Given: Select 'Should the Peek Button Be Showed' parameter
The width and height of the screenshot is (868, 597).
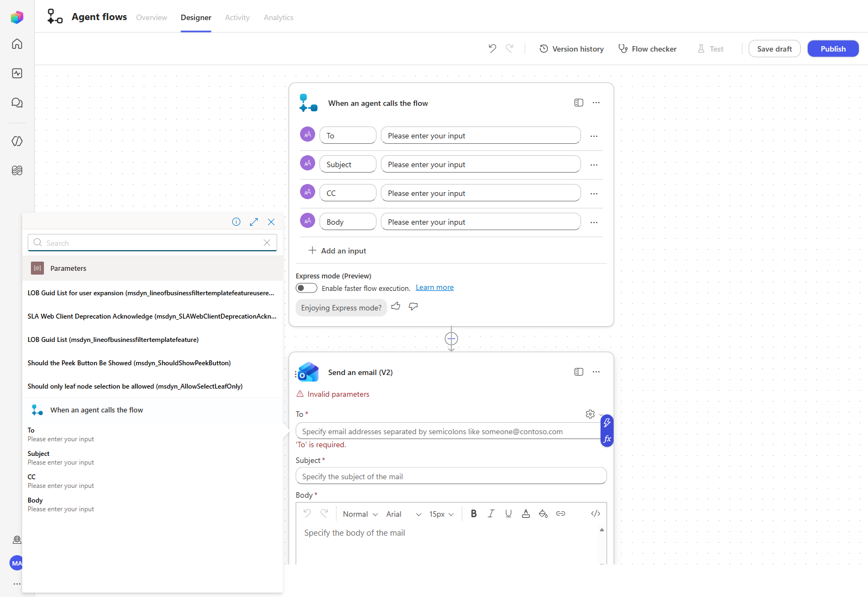Looking at the screenshot, I should point(152,363).
